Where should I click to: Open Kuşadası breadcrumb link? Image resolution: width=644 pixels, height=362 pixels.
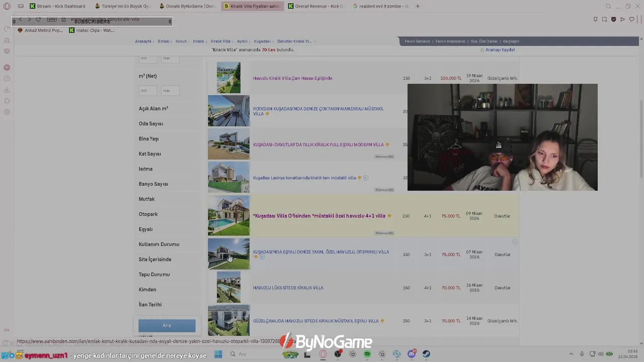[x=262, y=41]
